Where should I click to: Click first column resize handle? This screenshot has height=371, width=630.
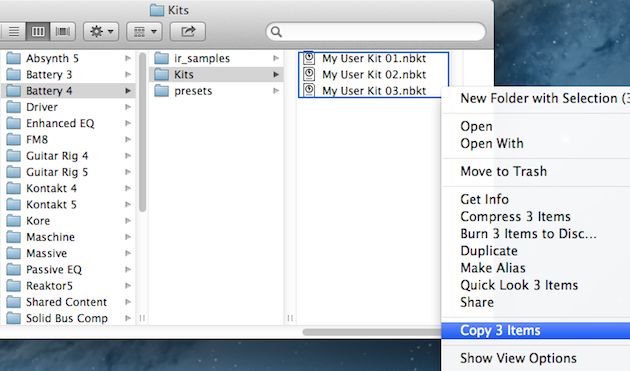tap(142, 318)
